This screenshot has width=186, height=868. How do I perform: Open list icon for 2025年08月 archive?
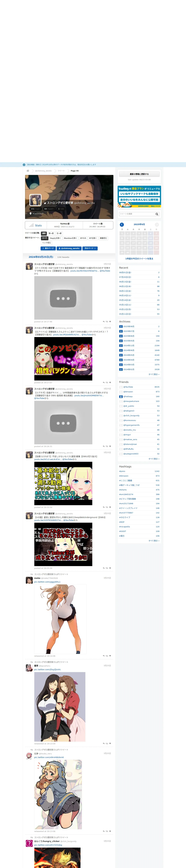click(121, 327)
